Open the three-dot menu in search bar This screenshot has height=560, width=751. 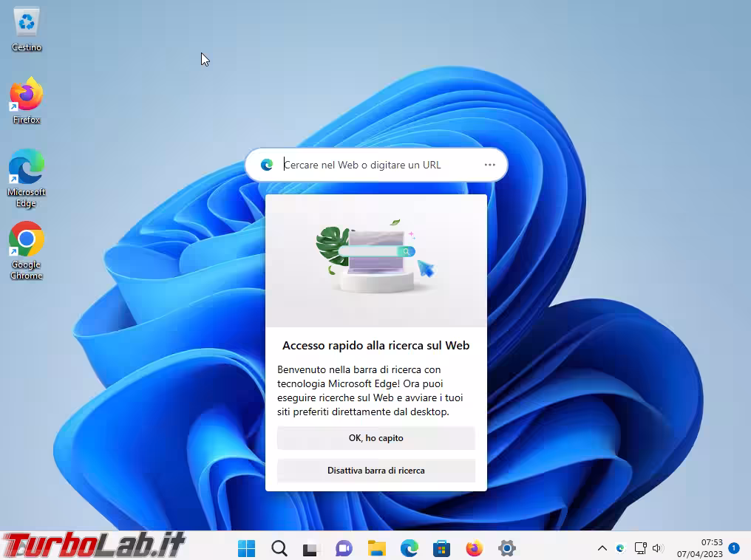(489, 165)
